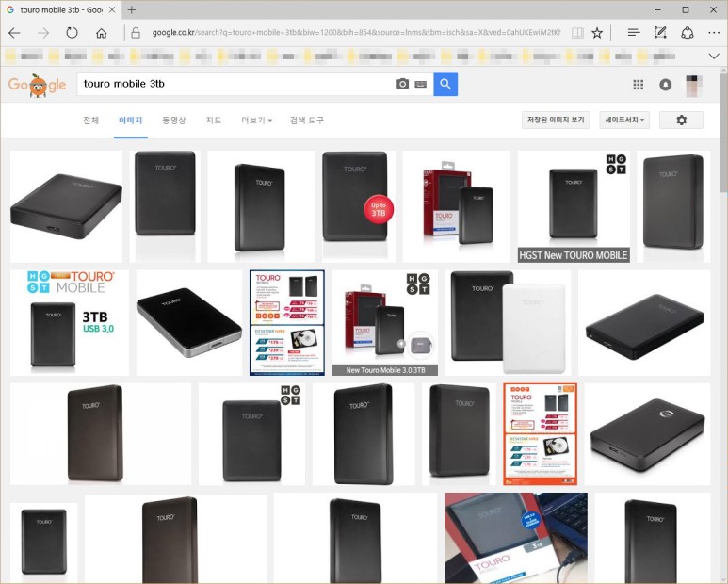Open HGST New TOURO MOBILE thumbnail
728x584 pixels.
[x=574, y=206]
